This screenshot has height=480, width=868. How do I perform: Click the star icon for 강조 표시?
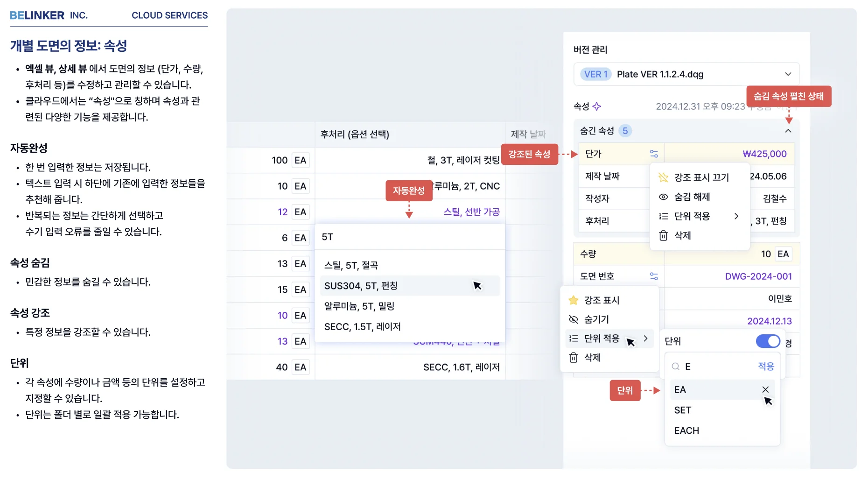[x=574, y=300]
